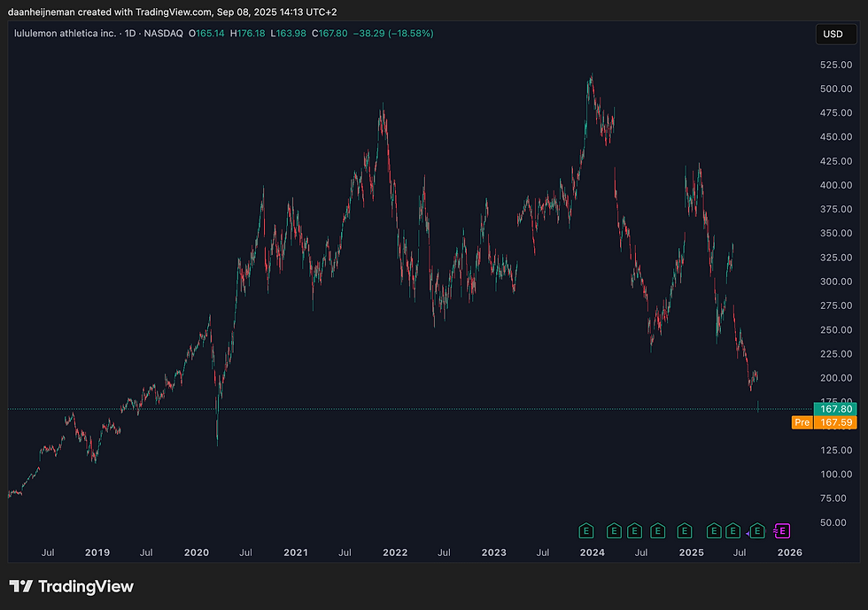Click the change value −38.29 (−18.58%)
This screenshot has width=868, height=610.
(x=393, y=34)
